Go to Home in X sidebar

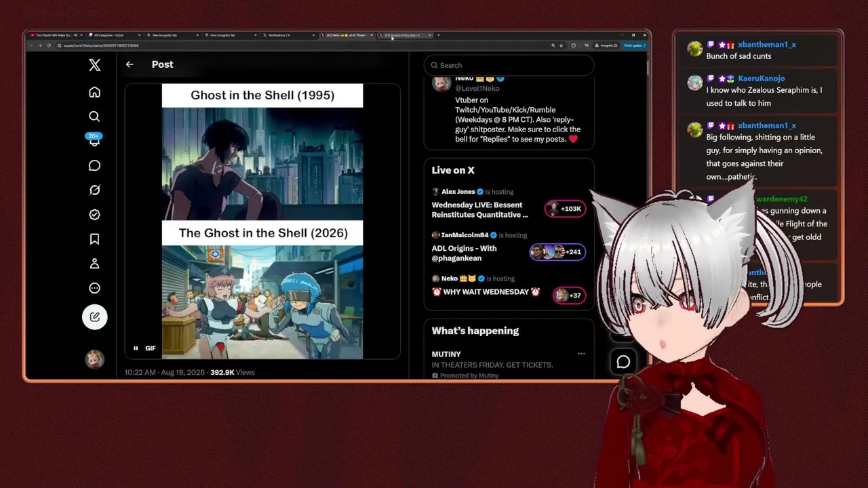[x=94, y=92]
